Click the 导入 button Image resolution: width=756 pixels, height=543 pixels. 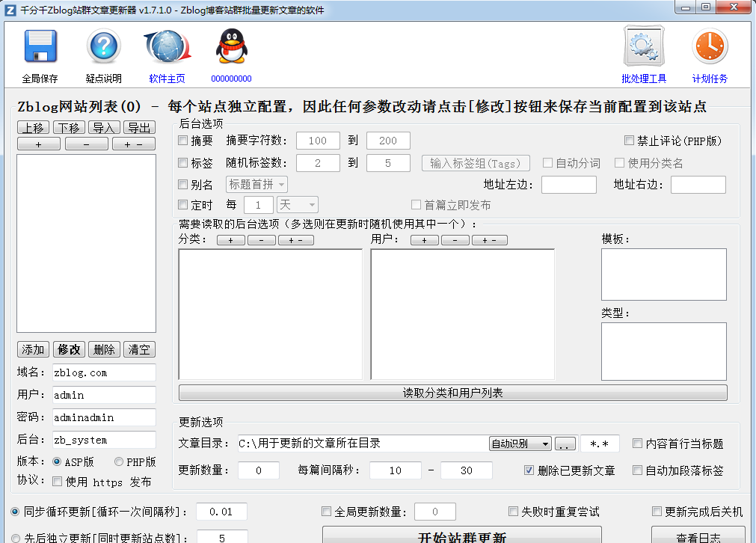(x=104, y=128)
